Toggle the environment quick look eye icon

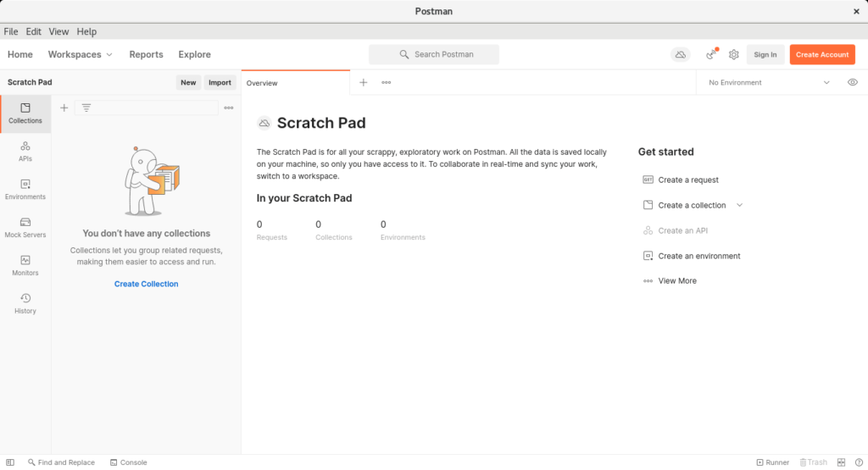click(x=853, y=82)
